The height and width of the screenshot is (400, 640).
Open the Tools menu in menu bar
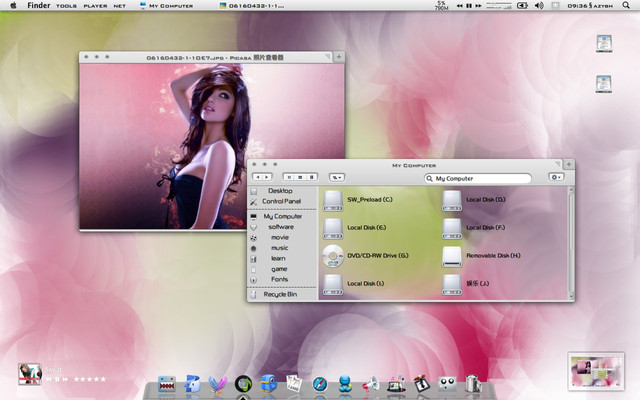point(66,6)
